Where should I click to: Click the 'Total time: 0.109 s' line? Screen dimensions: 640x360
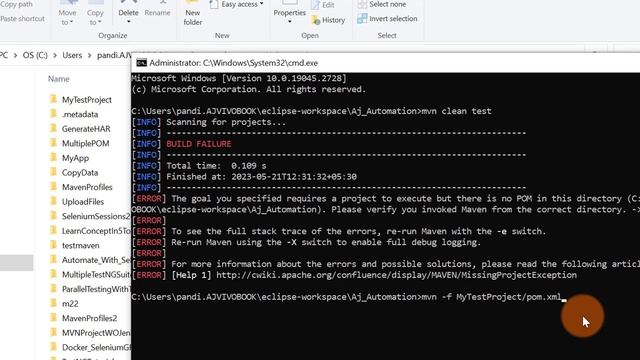click(x=216, y=166)
